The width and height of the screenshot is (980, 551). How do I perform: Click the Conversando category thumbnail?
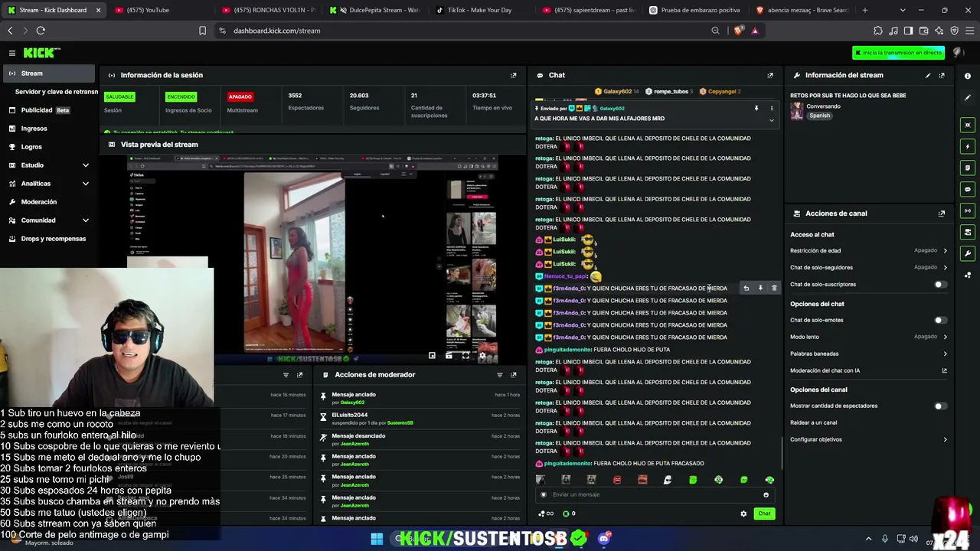coord(797,112)
